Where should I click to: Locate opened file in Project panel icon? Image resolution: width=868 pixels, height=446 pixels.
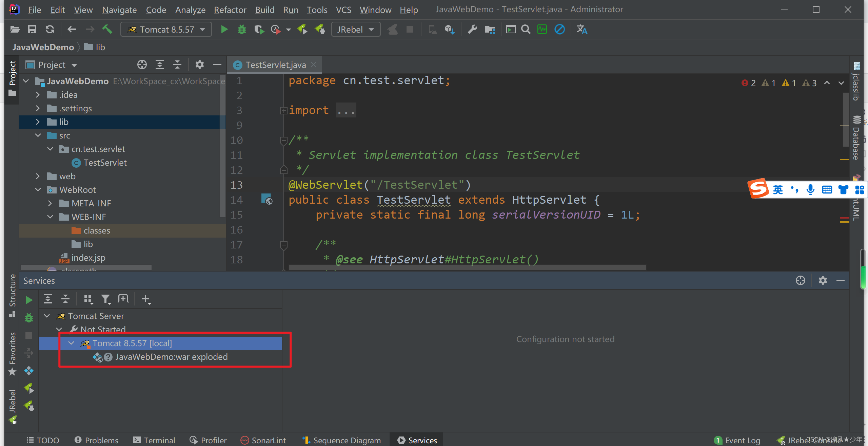[142, 64]
